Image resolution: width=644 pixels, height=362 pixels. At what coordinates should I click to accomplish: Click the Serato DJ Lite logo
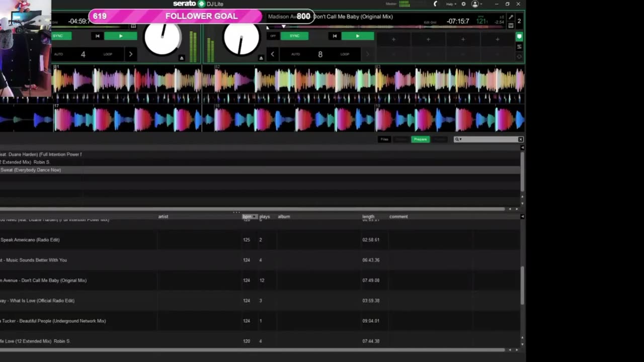(198, 4)
